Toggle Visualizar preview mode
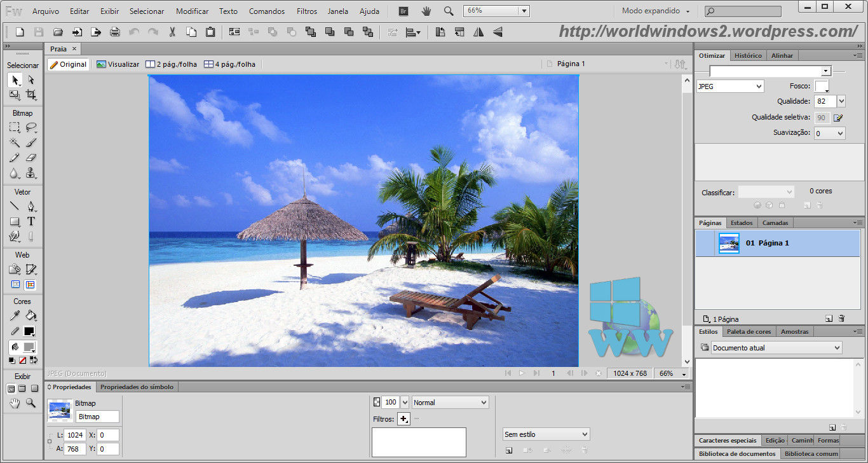This screenshot has width=868, height=463. coord(118,64)
